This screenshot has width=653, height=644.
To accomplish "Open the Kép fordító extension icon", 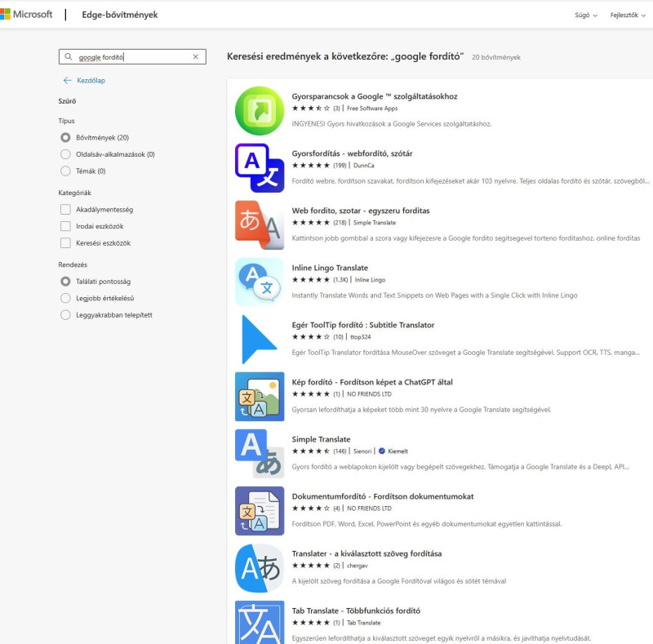I will click(260, 397).
